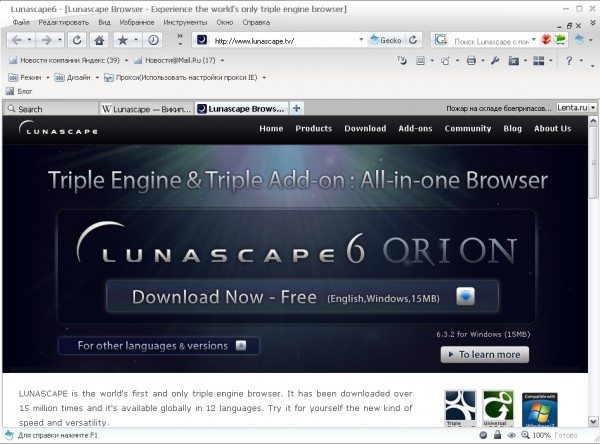Click the printer icon
The image size is (600, 444).
(x=471, y=60)
